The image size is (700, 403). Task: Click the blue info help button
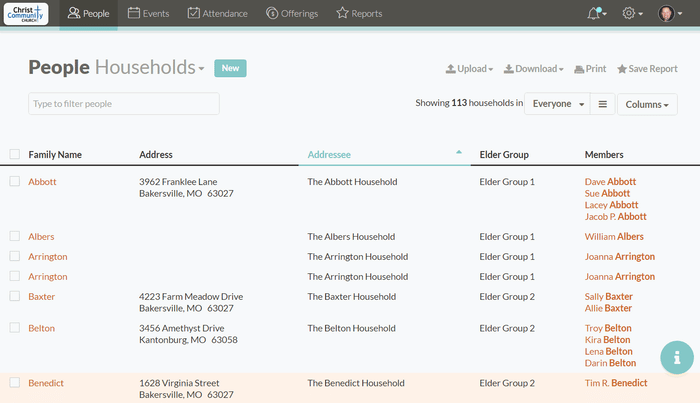point(677,357)
